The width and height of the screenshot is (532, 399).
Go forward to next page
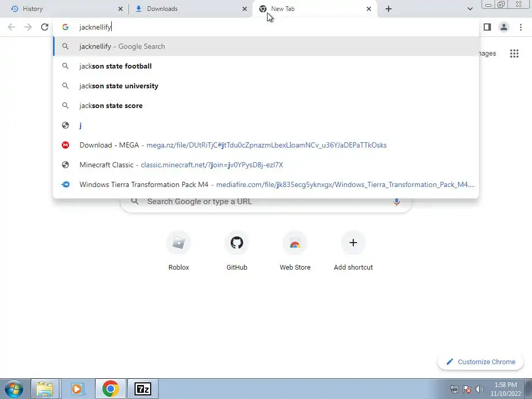tap(28, 27)
